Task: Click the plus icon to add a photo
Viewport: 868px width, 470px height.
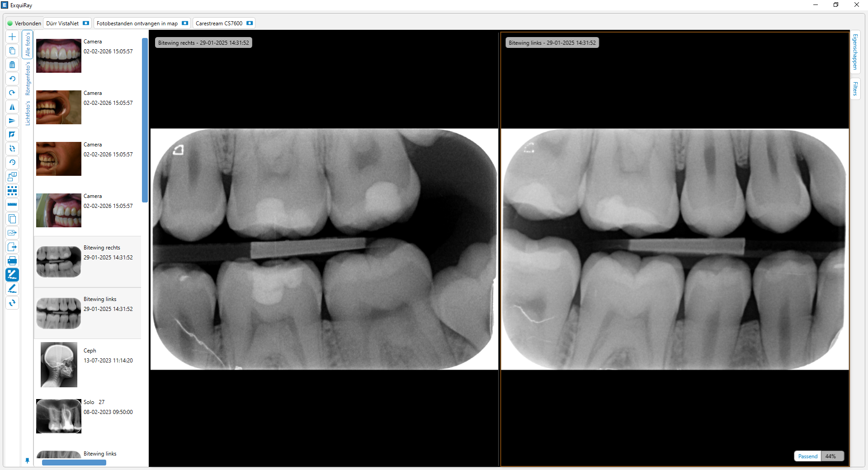Action: pos(12,37)
